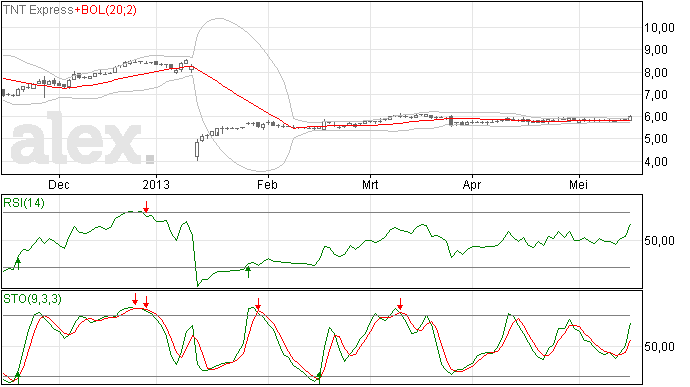Viewport: 690px width, 387px height.
Task: Select the 10,00 price axis label
Action: (659, 28)
